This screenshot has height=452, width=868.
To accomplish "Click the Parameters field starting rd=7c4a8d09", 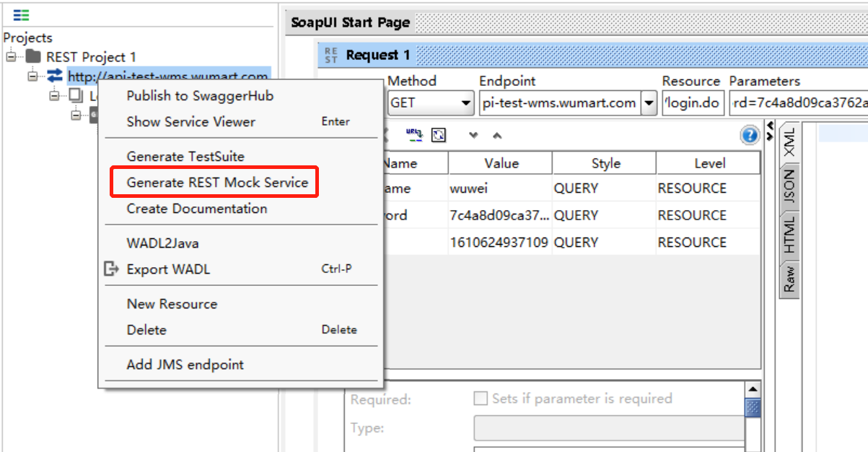I will 798,103.
